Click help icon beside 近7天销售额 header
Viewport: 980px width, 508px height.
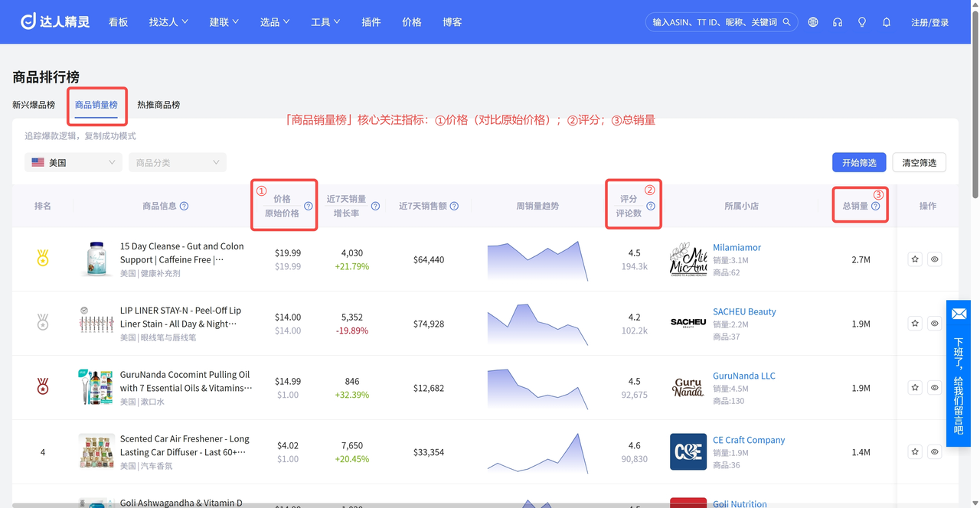click(x=455, y=206)
